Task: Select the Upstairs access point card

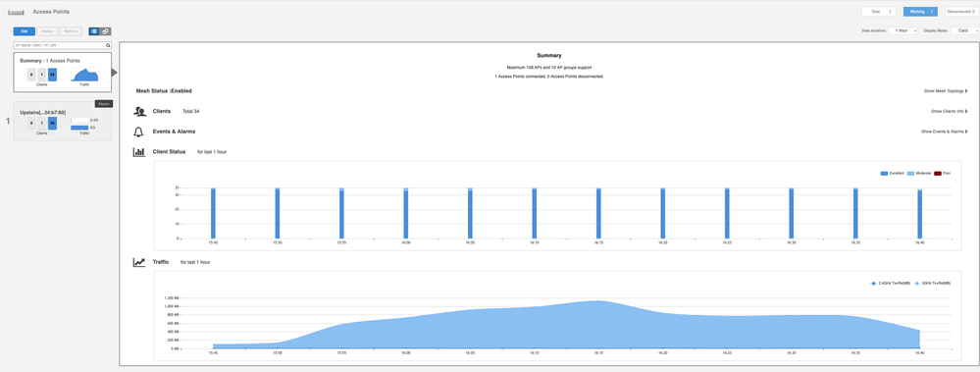Action: (63, 122)
